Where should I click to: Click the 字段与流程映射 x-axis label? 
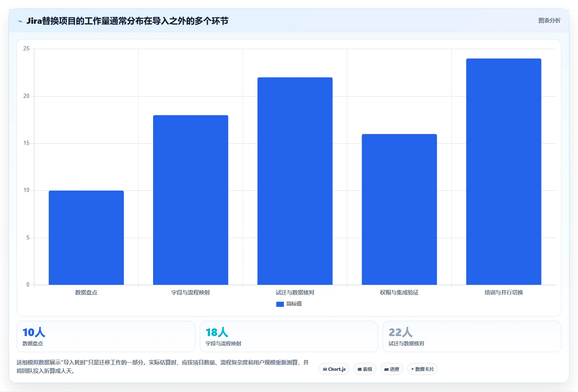coord(190,292)
